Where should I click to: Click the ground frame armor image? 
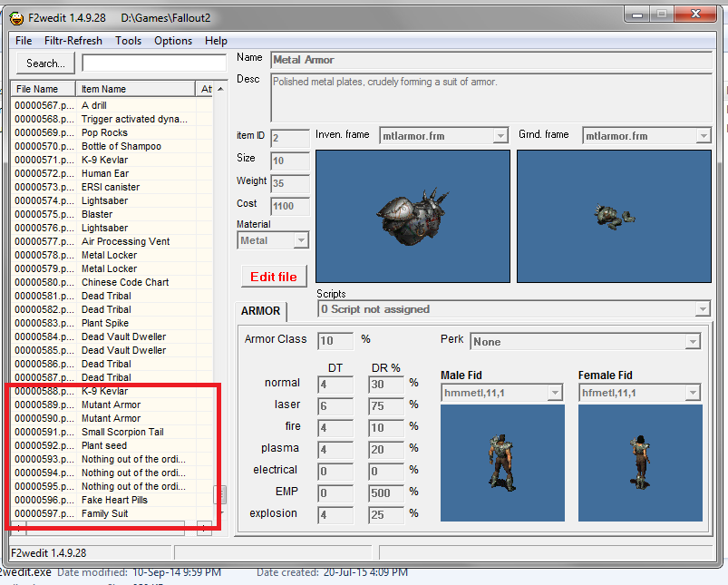pyautogui.click(x=614, y=216)
